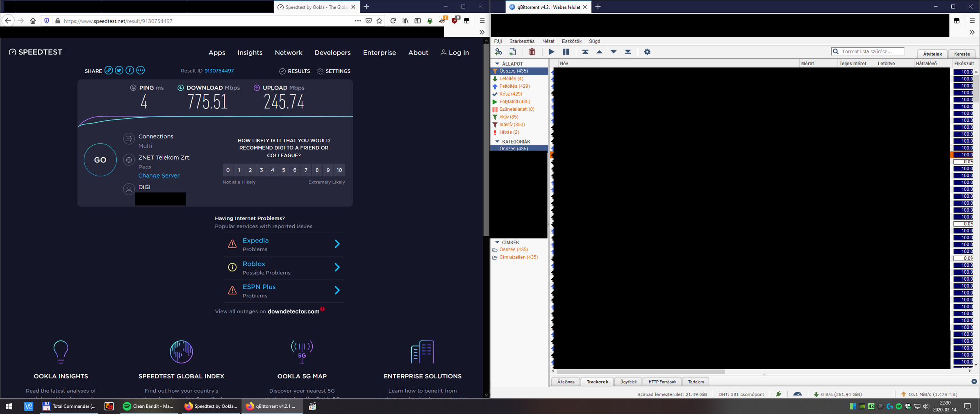Move torrent to top of queue
Screen dimensions: 980x414
585,52
